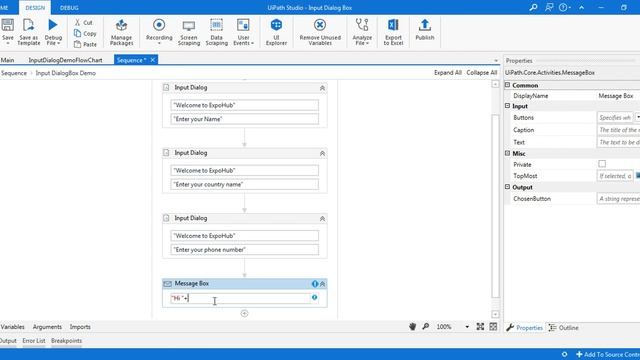Collapse Misc properties section
640x360 pixels.
click(x=507, y=153)
